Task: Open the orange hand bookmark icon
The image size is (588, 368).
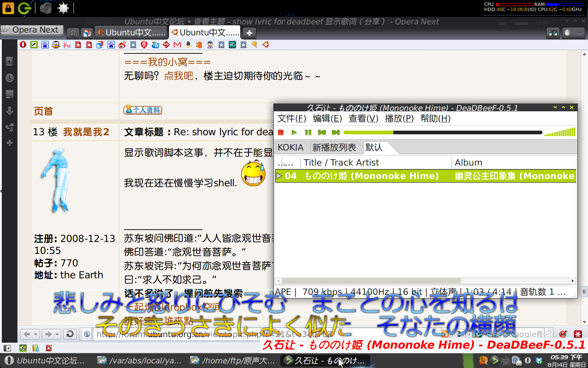Action: pos(199,45)
